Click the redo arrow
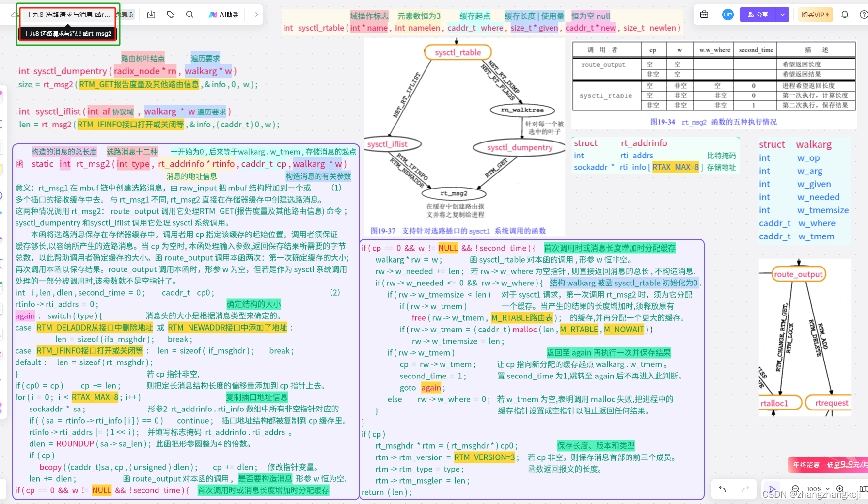The height and width of the screenshot is (504, 868). click(746, 489)
